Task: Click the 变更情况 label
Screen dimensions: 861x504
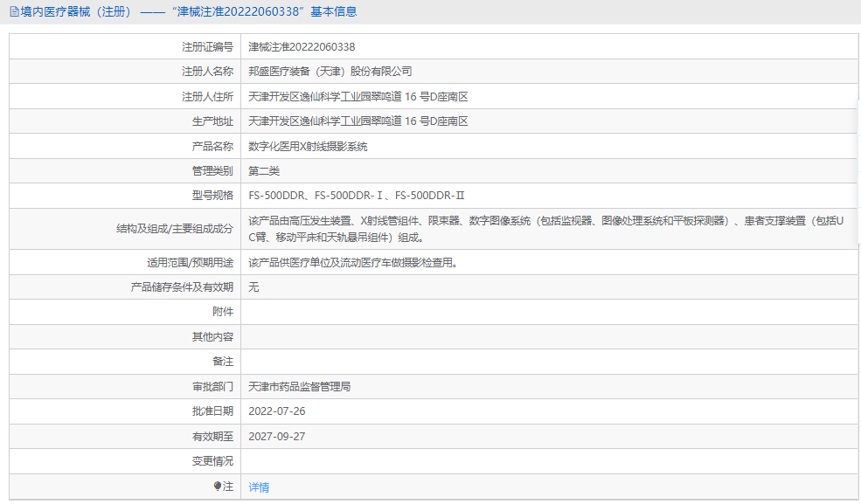Action: click(x=212, y=461)
